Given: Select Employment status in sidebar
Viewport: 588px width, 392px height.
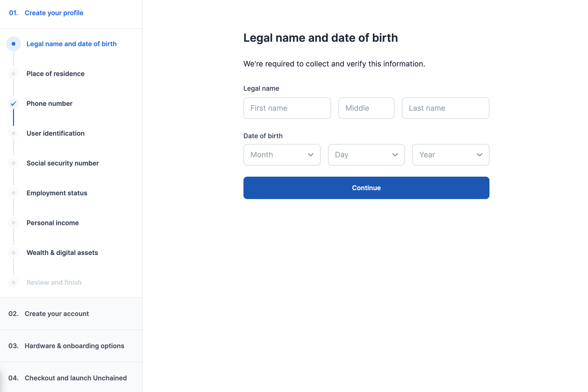Looking at the screenshot, I should point(57,193).
